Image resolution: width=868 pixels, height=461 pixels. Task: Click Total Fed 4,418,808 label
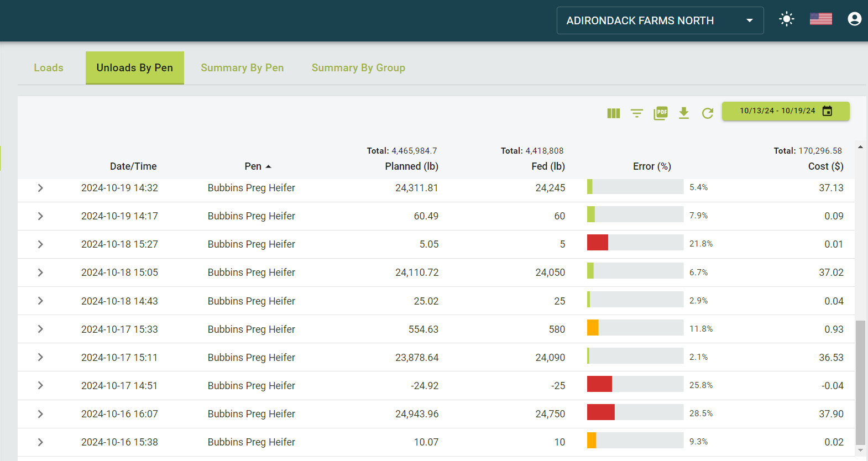coord(532,151)
